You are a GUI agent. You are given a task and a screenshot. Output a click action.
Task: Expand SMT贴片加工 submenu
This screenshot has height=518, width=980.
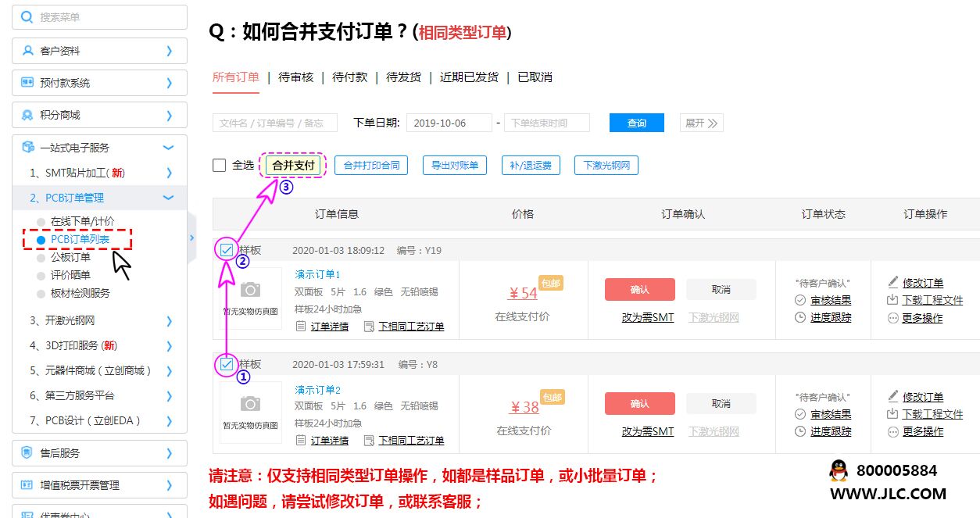point(170,173)
